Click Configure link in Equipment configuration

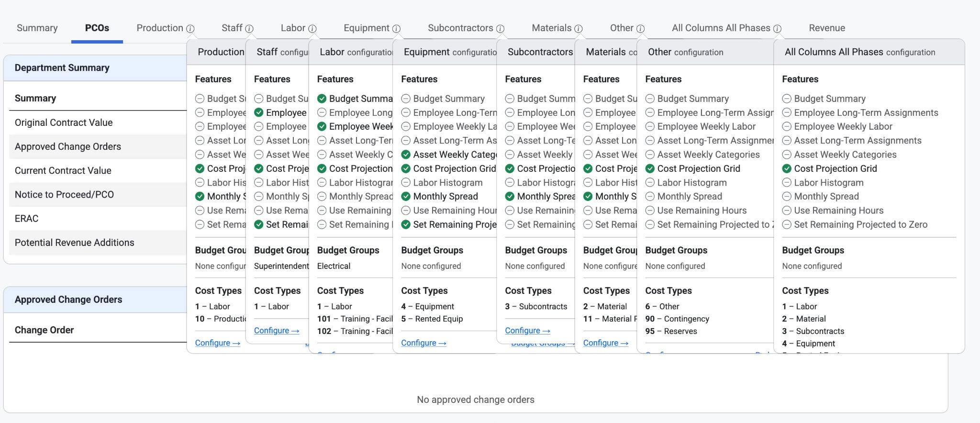click(x=423, y=343)
